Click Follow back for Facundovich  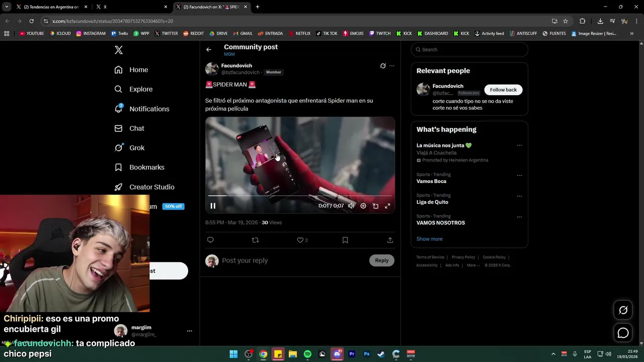(x=503, y=89)
